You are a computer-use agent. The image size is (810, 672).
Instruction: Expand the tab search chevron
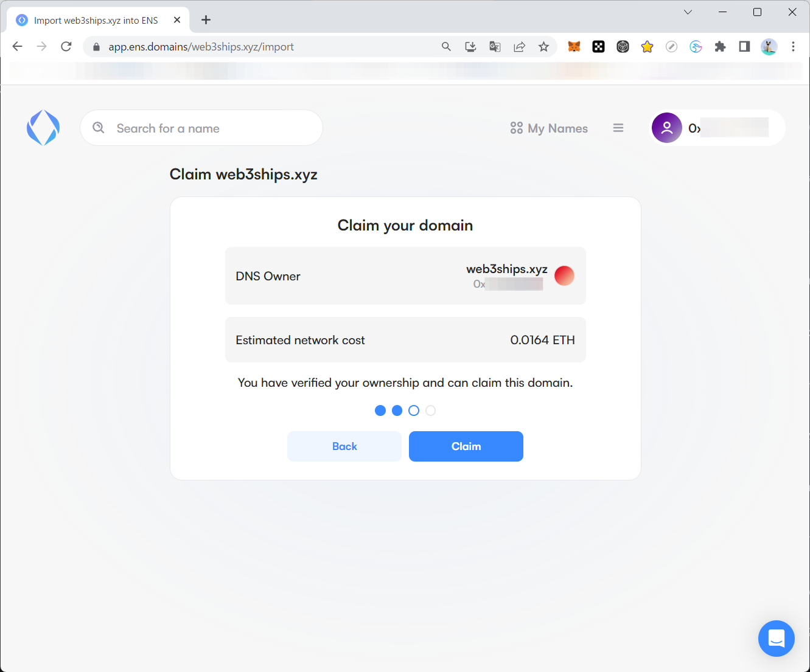[x=688, y=12]
